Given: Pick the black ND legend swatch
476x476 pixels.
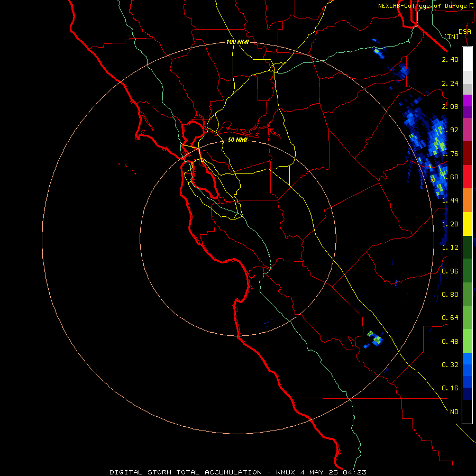Looking at the screenshot, I should [467, 411].
